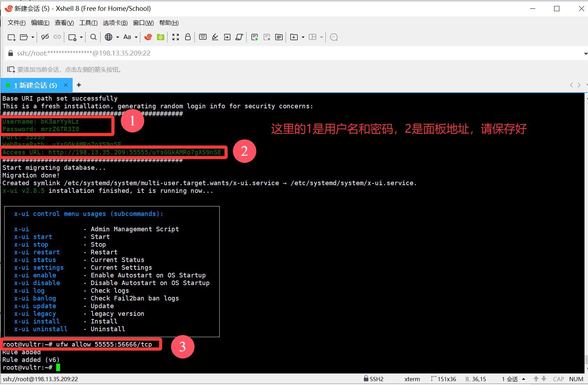This screenshot has width=588, height=385.
Task: Open the virtual keyboard icon
Action: point(203,37)
